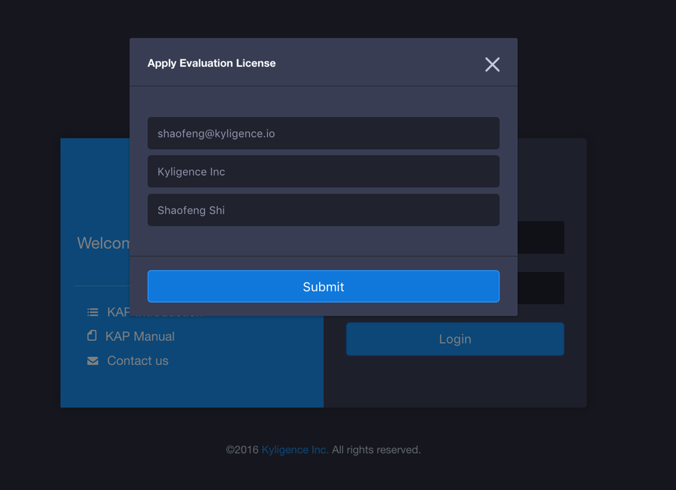The image size is (676, 490).
Task: Open the KAP Manual link
Action: tap(140, 337)
